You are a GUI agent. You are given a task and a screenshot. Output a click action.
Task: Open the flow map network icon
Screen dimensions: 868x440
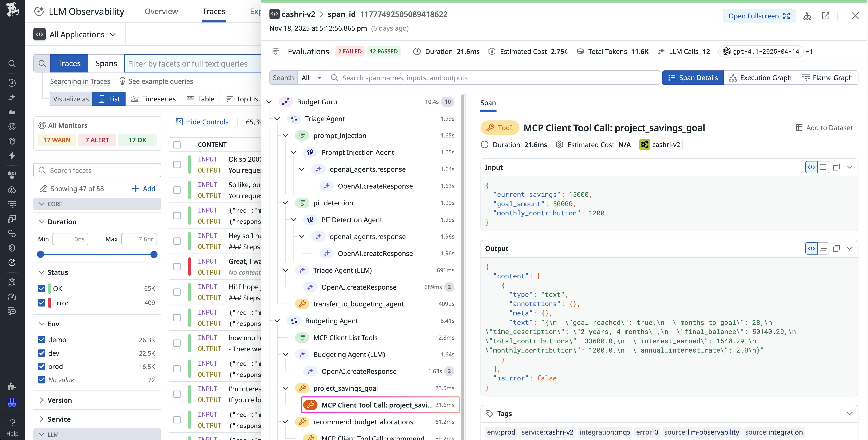(x=807, y=16)
